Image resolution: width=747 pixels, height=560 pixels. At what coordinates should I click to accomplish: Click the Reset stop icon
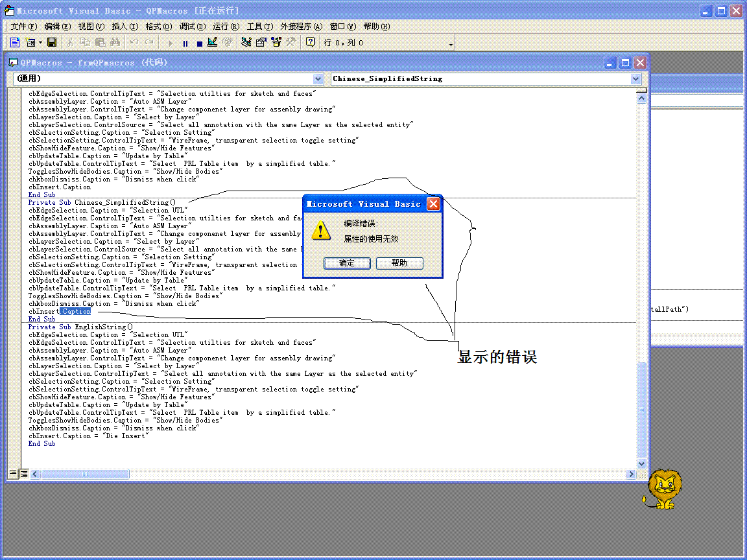pyautogui.click(x=200, y=43)
